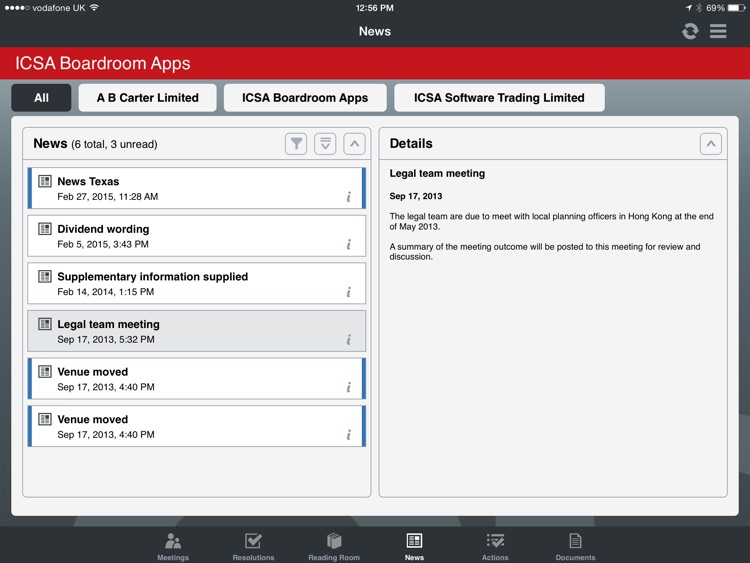Open the hamburger menu icon
750x563 pixels.
coord(718,31)
